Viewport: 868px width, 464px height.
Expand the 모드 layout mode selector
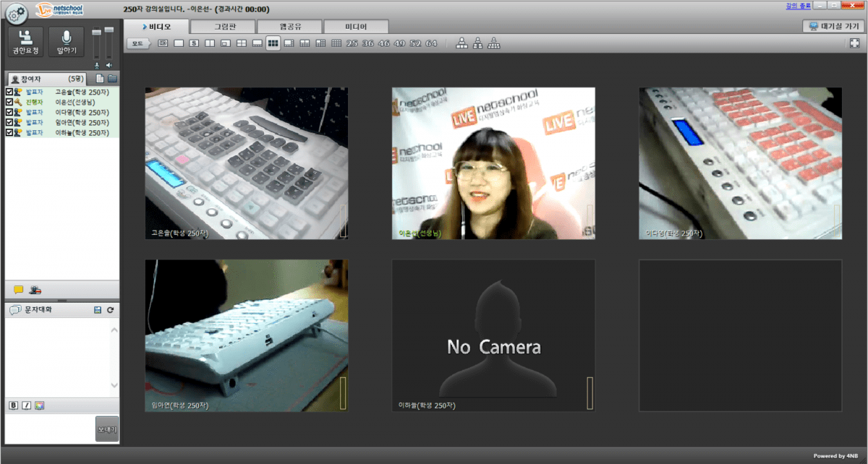click(x=137, y=43)
